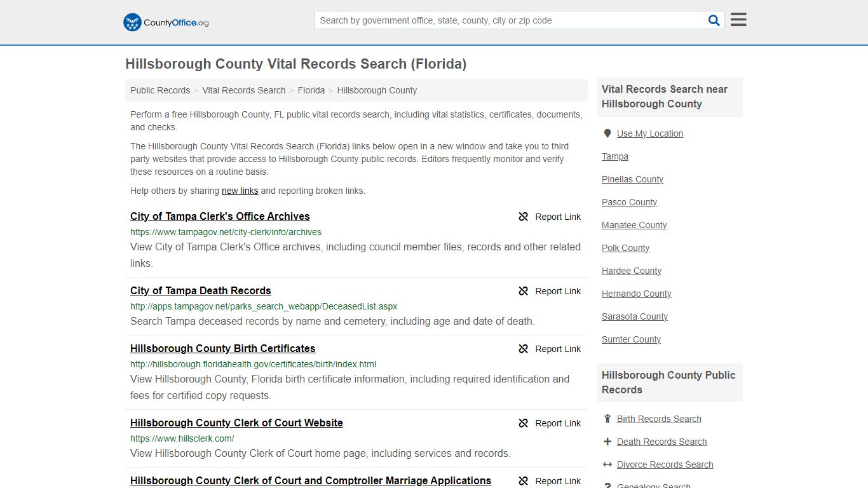Viewport: 868px width, 488px height.
Task: Click the page title heading text
Action: pyautogui.click(x=295, y=64)
